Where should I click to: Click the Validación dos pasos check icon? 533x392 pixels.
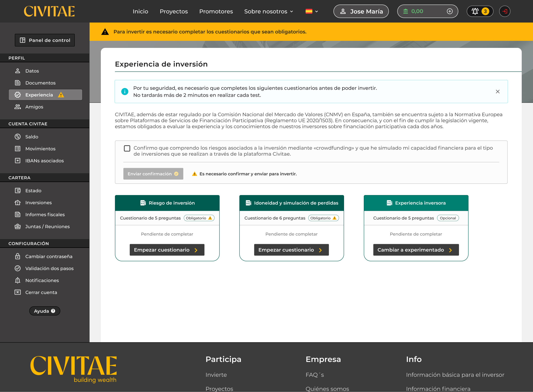point(18,268)
